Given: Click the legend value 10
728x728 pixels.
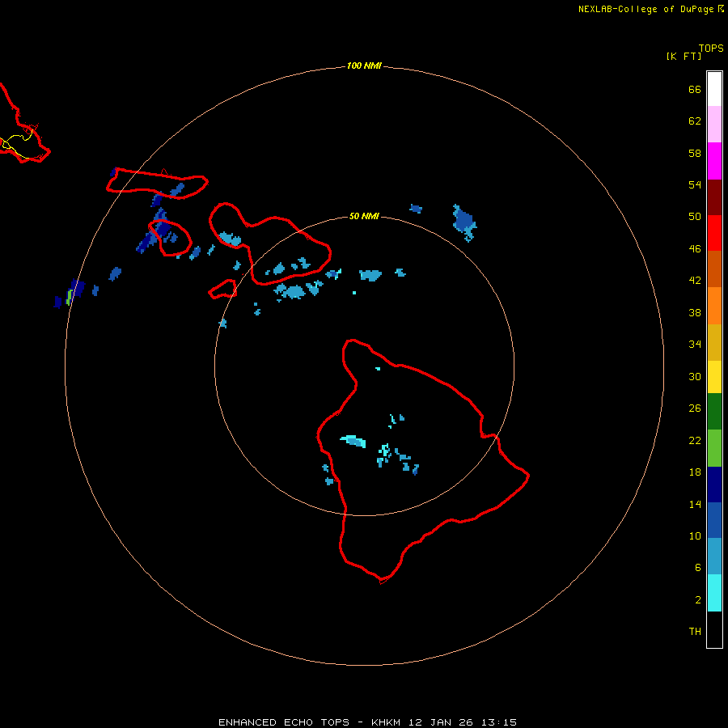Looking at the screenshot, I should (x=695, y=536).
